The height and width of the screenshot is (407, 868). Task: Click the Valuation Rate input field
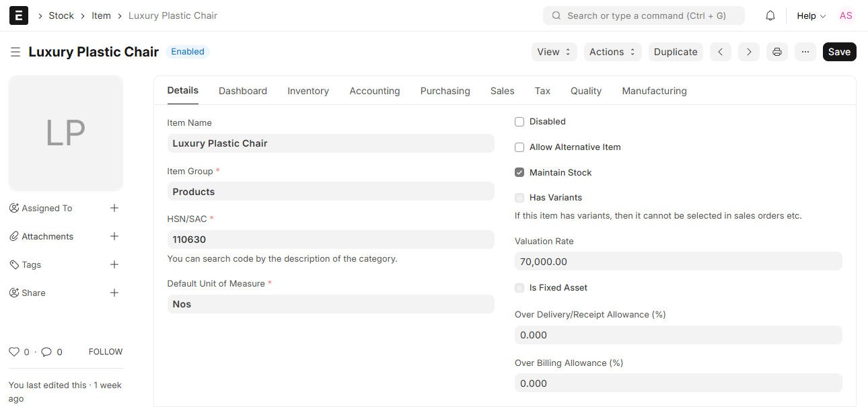point(678,261)
